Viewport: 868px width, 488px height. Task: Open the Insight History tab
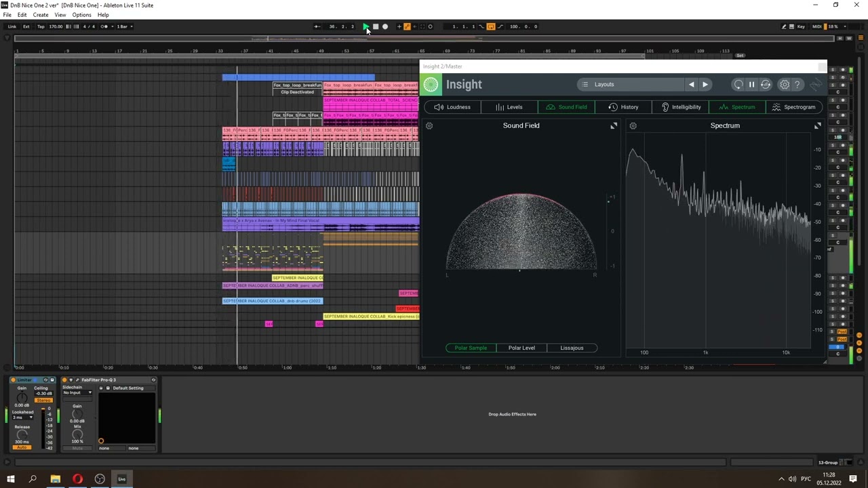pos(623,107)
